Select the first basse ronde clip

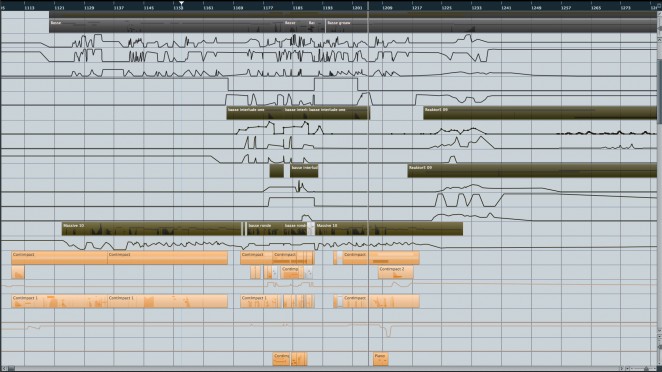tap(265, 228)
